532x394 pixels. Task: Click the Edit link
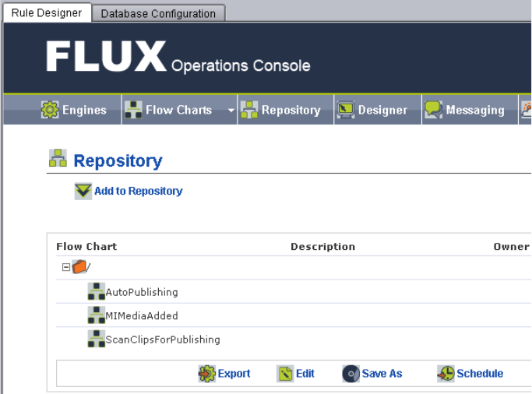click(305, 373)
